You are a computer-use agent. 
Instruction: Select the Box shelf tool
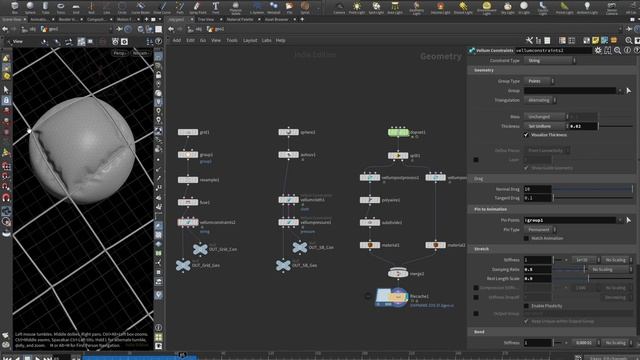click(15, 7)
